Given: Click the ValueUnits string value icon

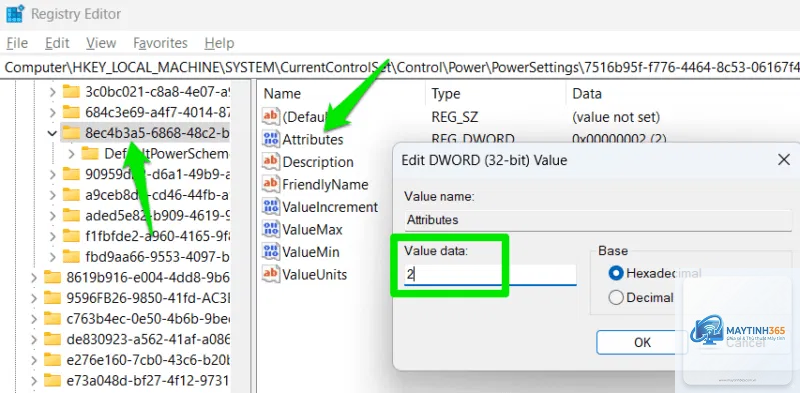Looking at the screenshot, I should 270,274.
